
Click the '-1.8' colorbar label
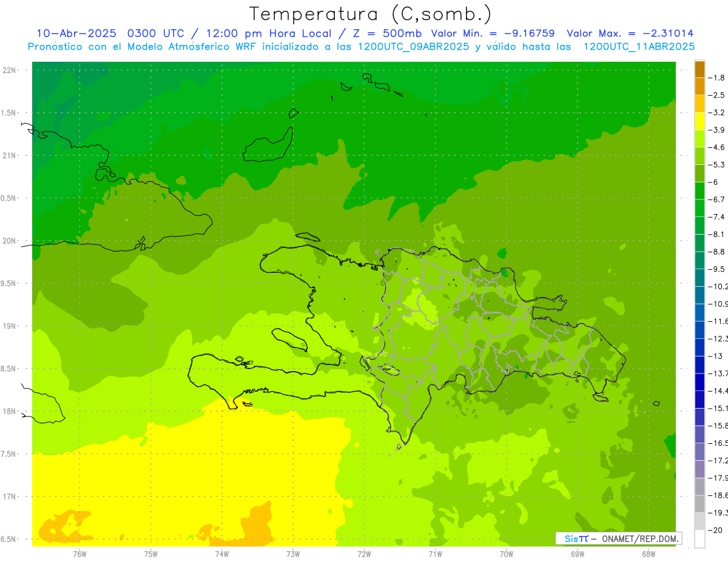pos(716,78)
